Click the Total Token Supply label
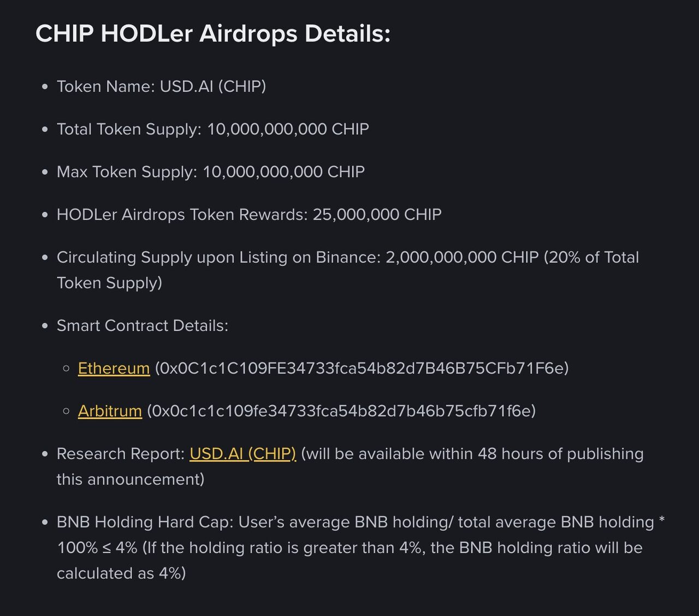 [x=129, y=129]
